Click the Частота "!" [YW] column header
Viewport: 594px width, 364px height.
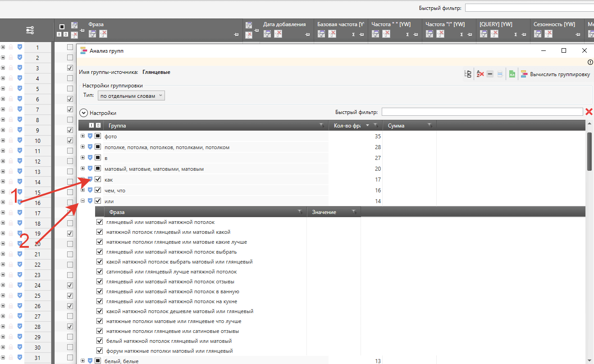coord(445,24)
